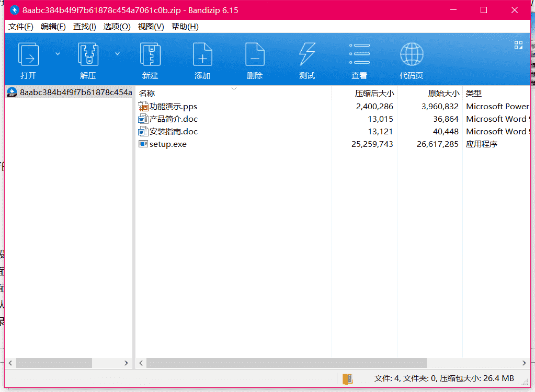Open the 选项(O) menu

pyautogui.click(x=117, y=27)
